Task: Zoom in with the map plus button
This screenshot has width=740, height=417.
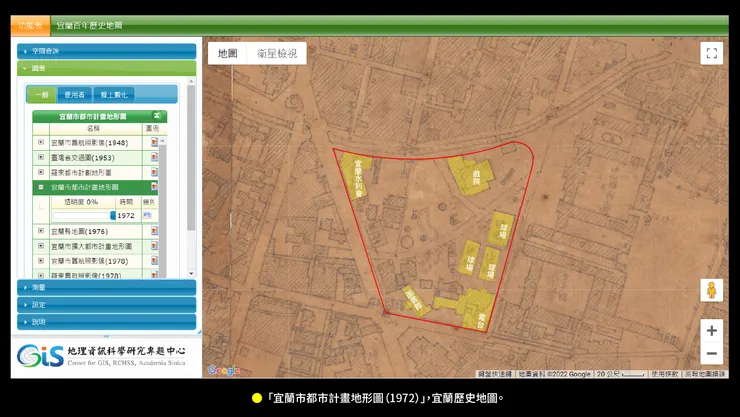Action: pyautogui.click(x=712, y=331)
